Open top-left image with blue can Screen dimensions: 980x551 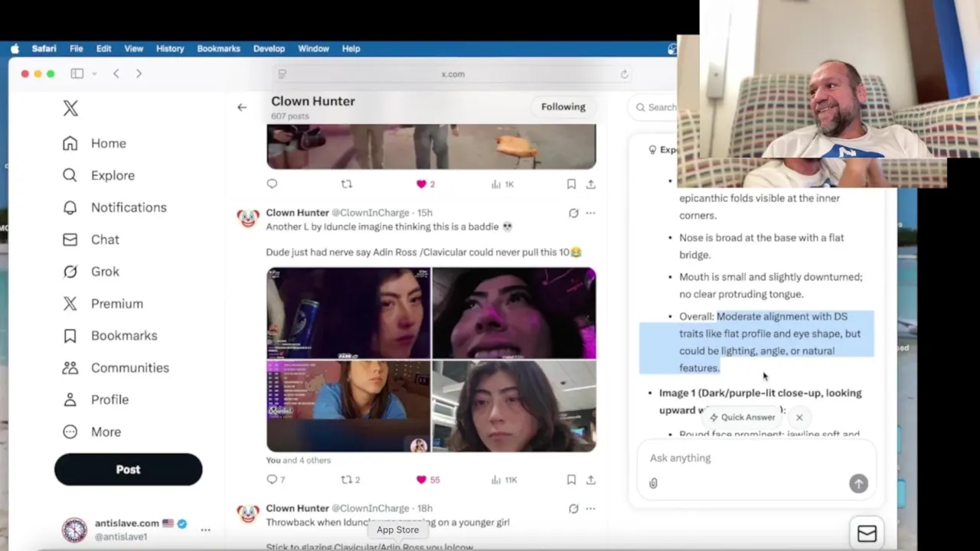(348, 313)
